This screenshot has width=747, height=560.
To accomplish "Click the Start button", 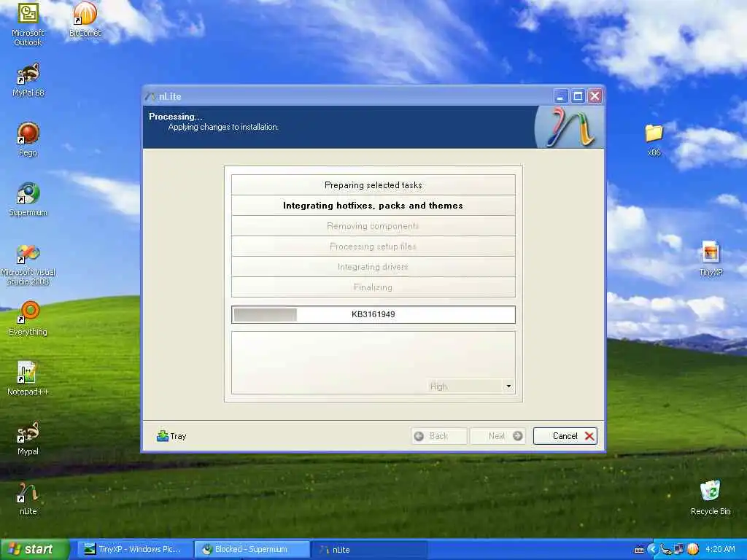I will click(x=34, y=549).
